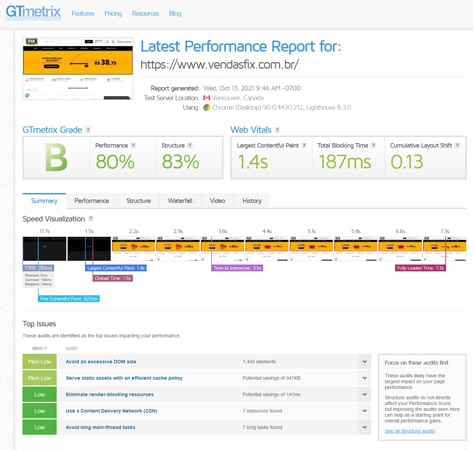Open 'Avoid an excessive DOM size' audit

click(101, 362)
